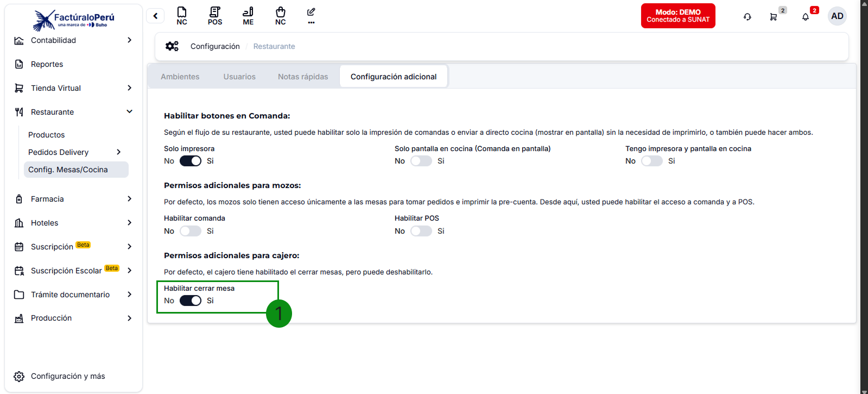The image size is (868, 394).
Task: Click the Tienda Virtual cart icon
Action: point(19,88)
